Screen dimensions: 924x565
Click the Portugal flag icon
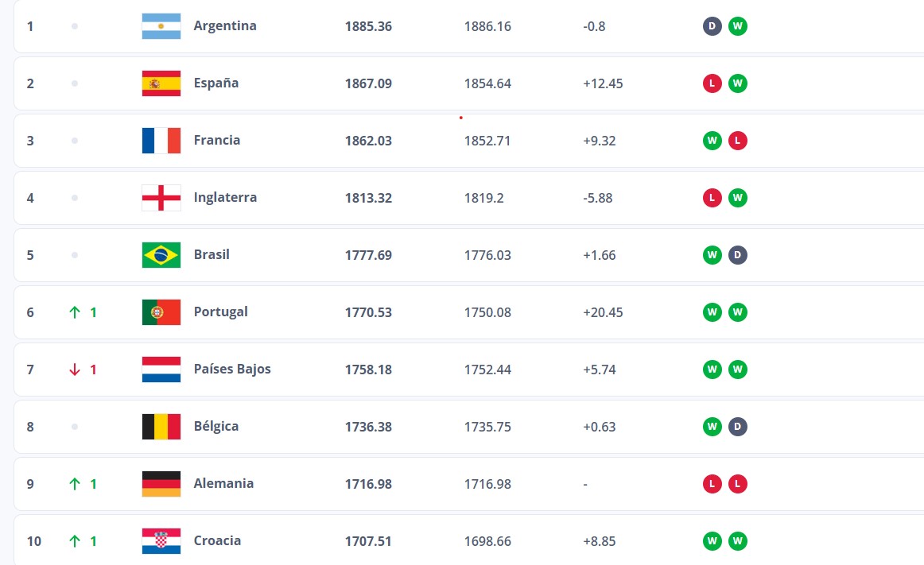click(x=161, y=312)
